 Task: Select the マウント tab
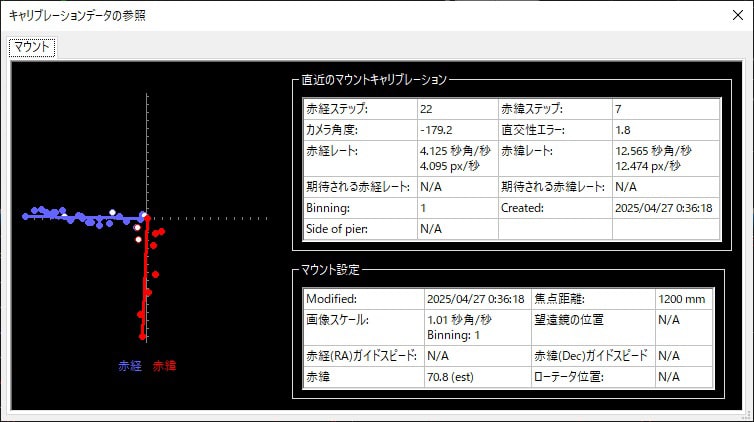(32, 47)
